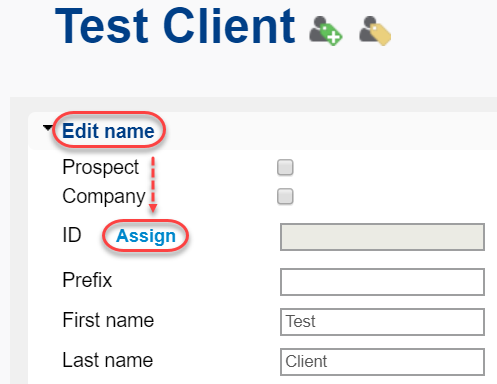Click the add tag person icon
Screen dimensions: 497x384
tap(326, 30)
